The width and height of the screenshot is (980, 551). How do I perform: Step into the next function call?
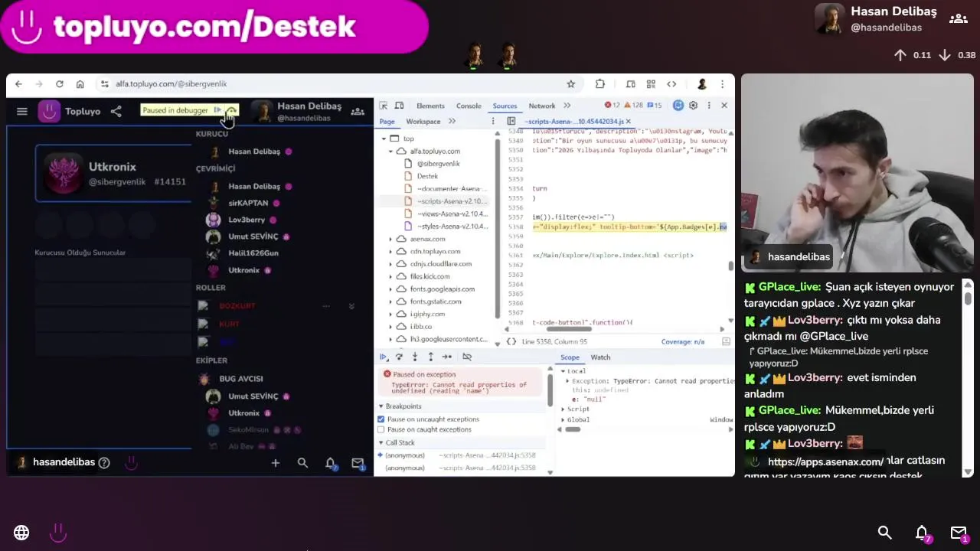415,357
